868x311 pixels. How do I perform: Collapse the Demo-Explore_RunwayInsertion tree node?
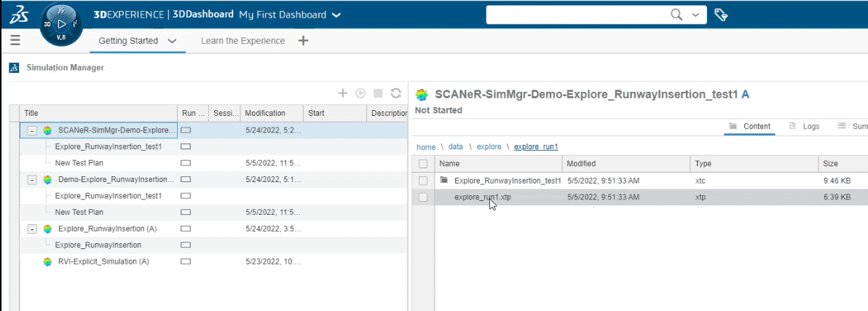click(32, 180)
